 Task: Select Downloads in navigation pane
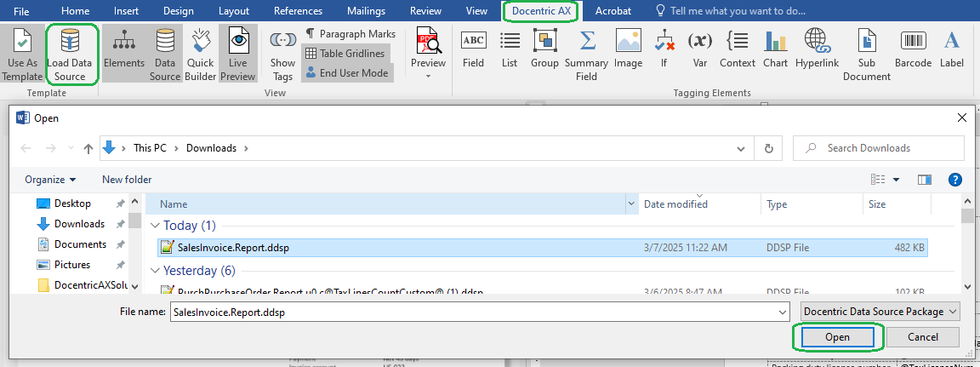point(79,224)
